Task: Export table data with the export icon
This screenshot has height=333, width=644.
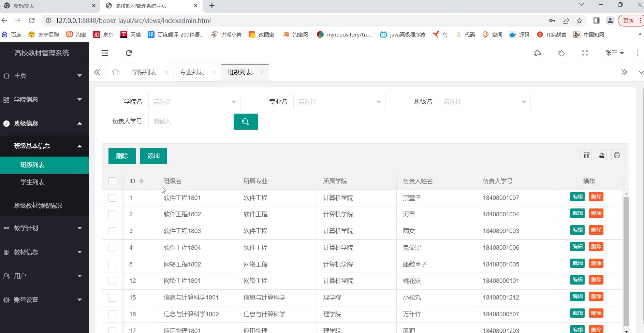Action: click(x=602, y=155)
